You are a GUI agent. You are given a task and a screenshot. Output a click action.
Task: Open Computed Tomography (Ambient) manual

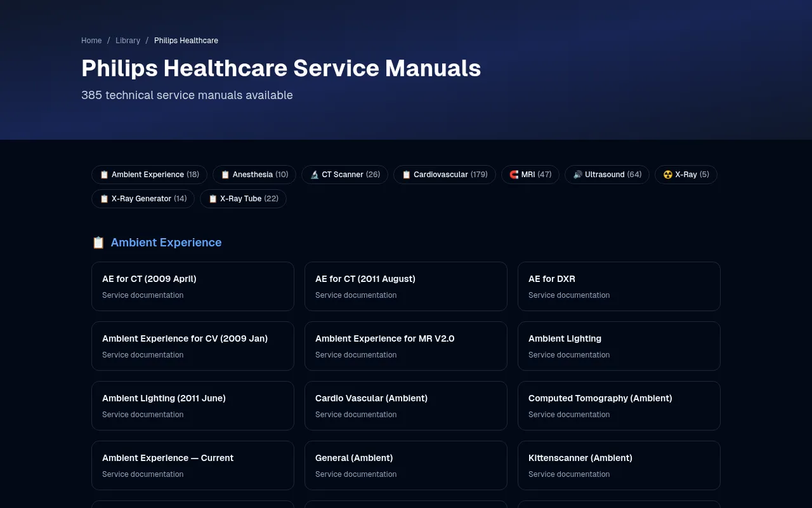coord(619,406)
